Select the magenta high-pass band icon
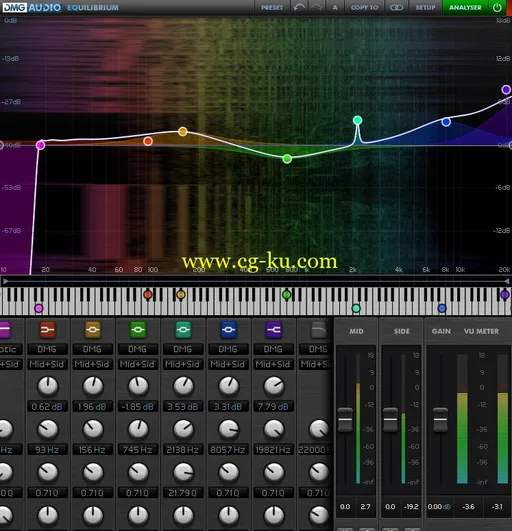Viewport: 512px width, 531px height. tap(5, 330)
